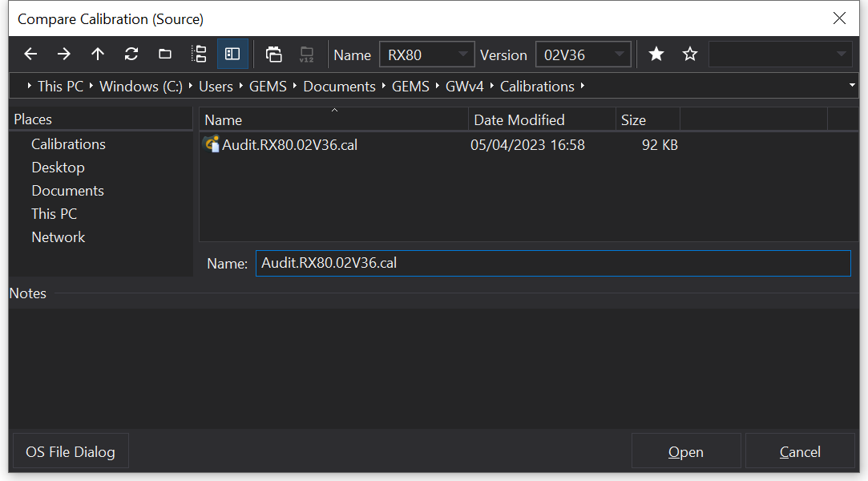Open the Name dropdown showing RX80
868x481 pixels.
427,55
